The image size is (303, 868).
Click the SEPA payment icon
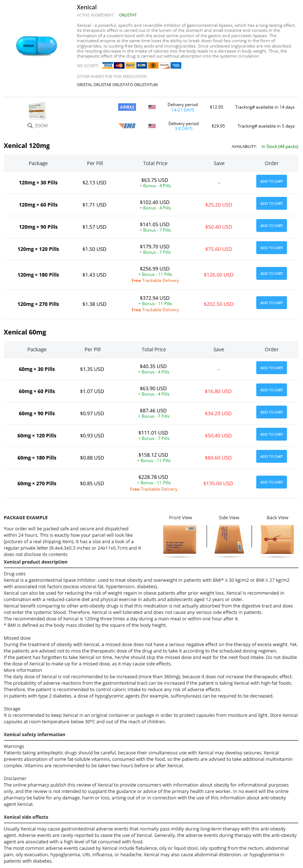142,65
